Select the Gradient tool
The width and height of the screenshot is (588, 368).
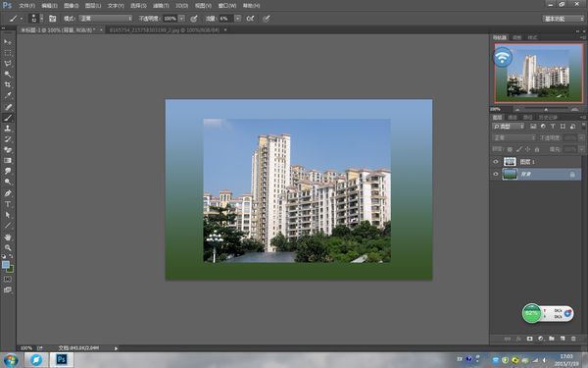(8, 160)
